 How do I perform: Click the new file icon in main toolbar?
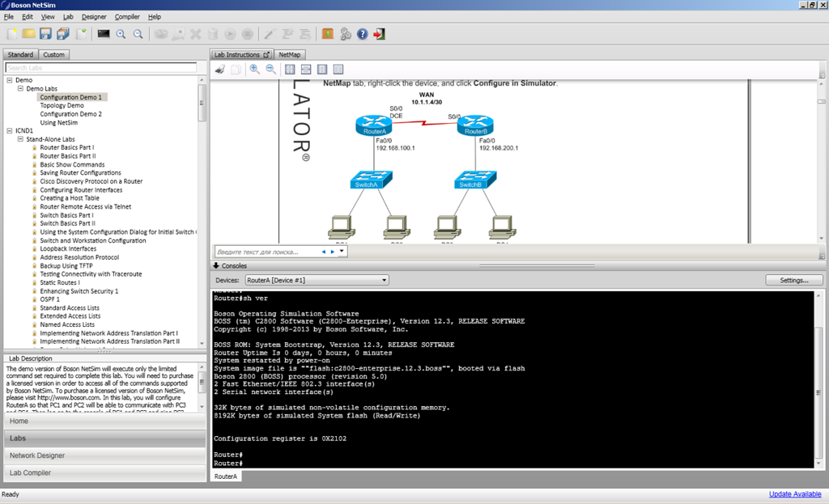click(11, 34)
